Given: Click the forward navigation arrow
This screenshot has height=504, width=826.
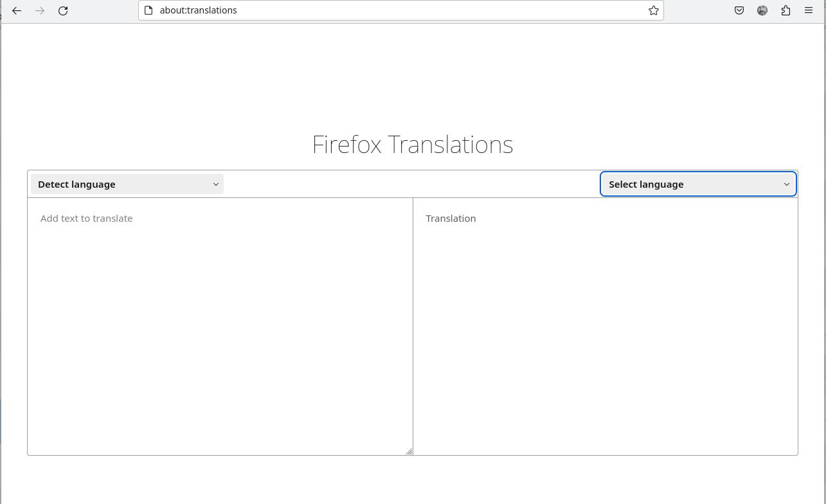Looking at the screenshot, I should [x=40, y=10].
